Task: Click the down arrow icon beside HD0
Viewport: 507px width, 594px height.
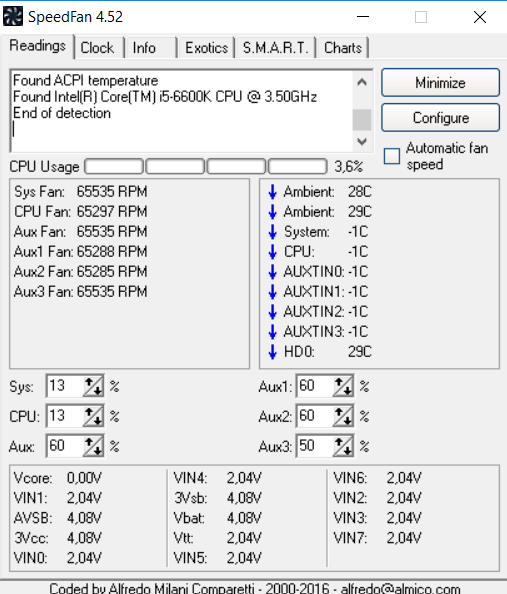Action: (272, 352)
